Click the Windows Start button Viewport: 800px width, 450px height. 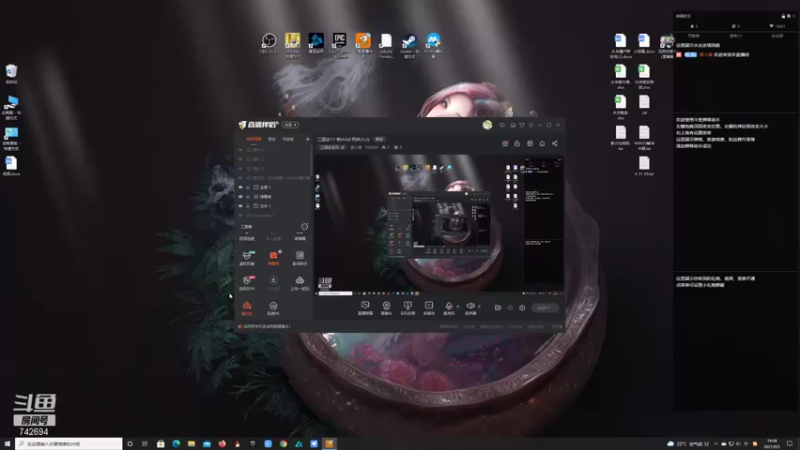pos(7,444)
